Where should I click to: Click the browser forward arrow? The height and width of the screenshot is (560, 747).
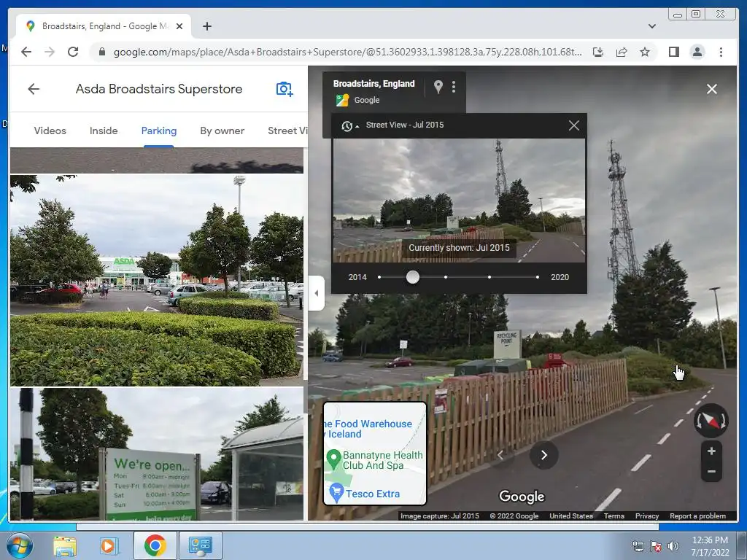[50, 52]
